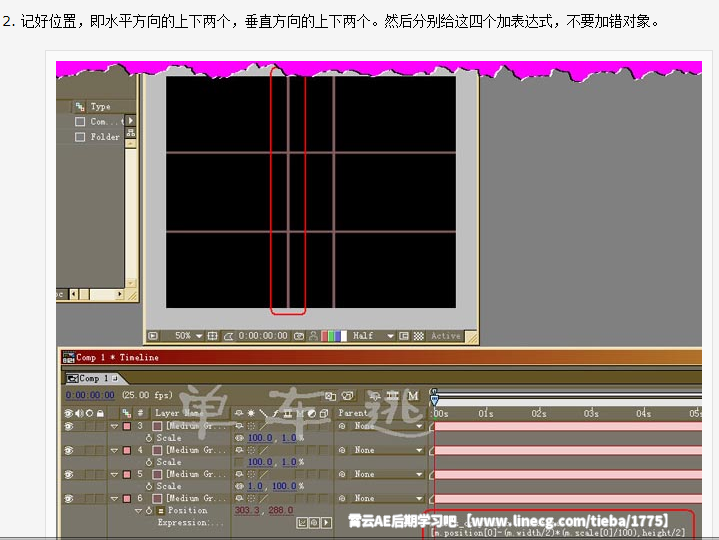Screen dimensions: 719x540
Task: Toggle visibility eye of layer 5
Action: tap(69, 474)
